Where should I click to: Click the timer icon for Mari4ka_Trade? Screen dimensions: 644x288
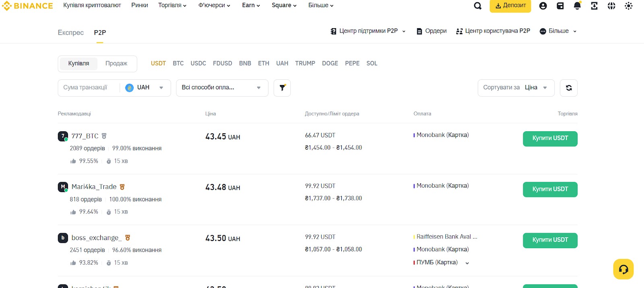[x=109, y=212]
